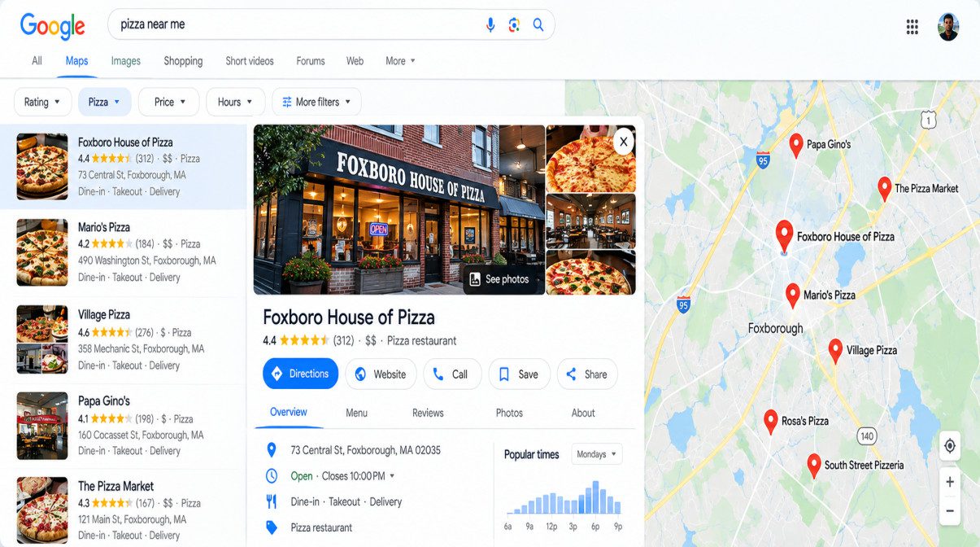Expand opening hours next to Closes 10:00 PM
This screenshot has height=547, width=980.
click(392, 476)
